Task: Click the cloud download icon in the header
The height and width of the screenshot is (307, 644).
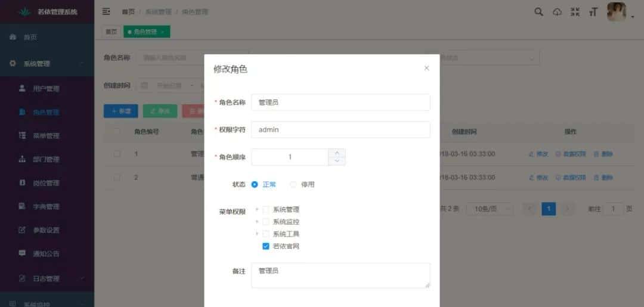Action: (557, 12)
